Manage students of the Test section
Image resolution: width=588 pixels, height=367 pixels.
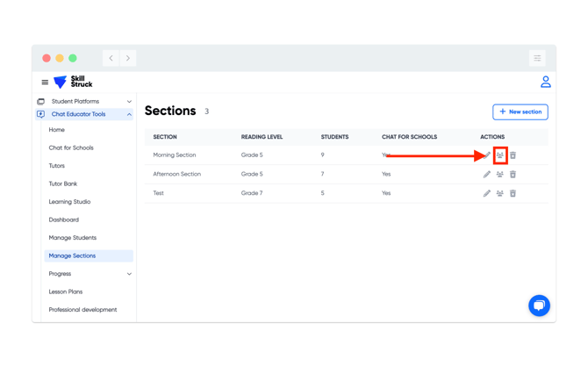point(500,193)
